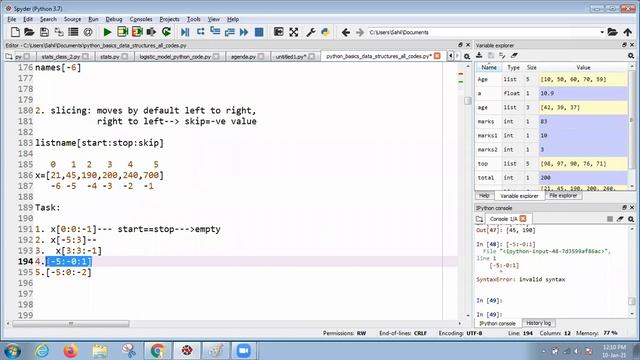Screen dimensions: 640x360
Task: Sort variables by Type column header
Action: point(513,67)
